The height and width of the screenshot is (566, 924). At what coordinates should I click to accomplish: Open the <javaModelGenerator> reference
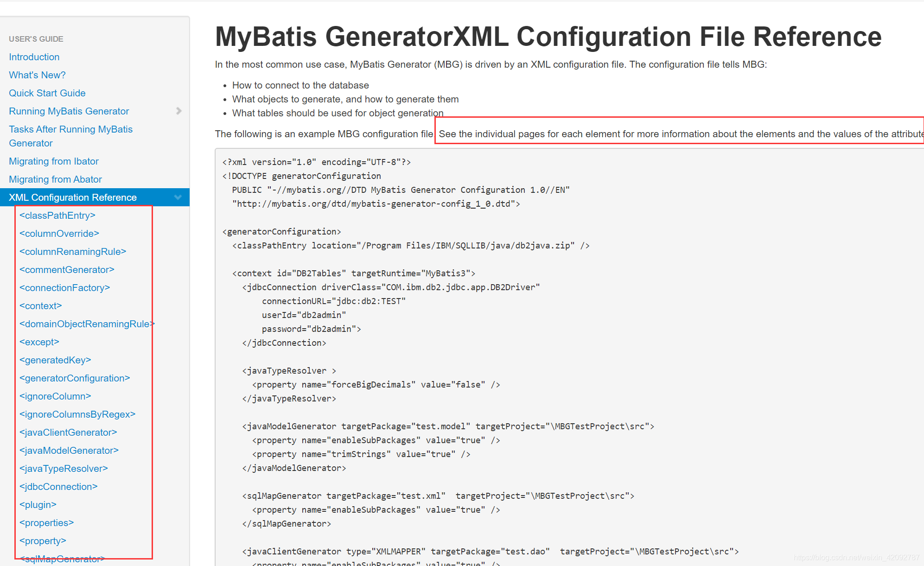[x=69, y=451]
